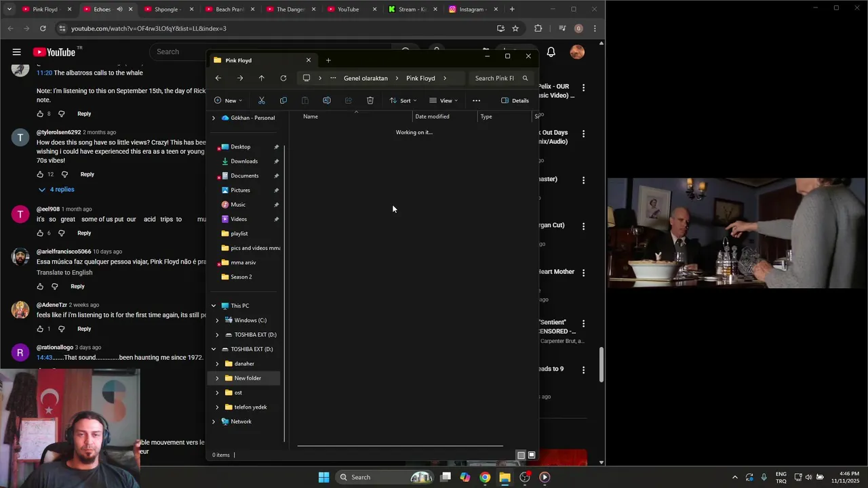Screen dimensions: 868x488
Task: Switch to the Instagram Chrome tab
Action: 473,9
